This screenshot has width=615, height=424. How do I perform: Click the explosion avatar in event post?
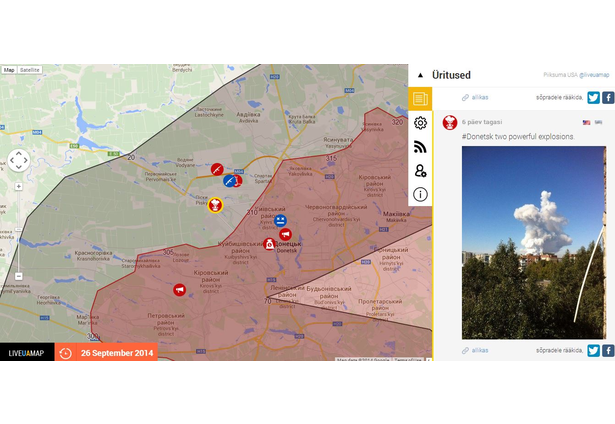pos(450,122)
